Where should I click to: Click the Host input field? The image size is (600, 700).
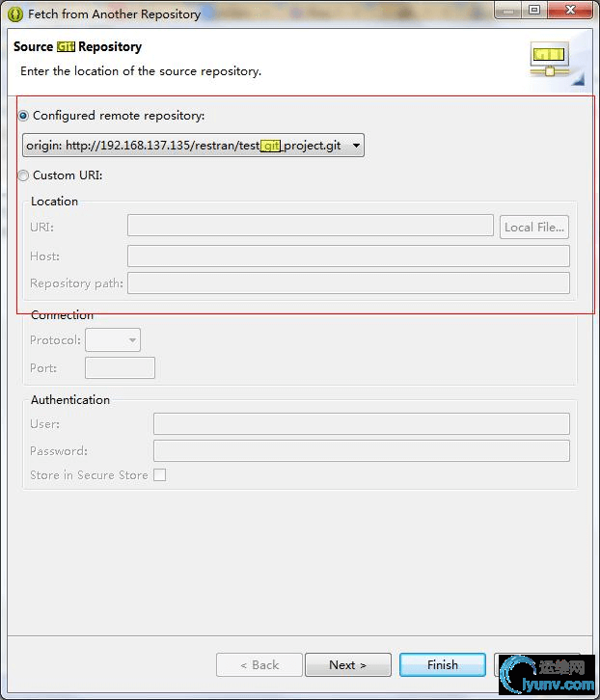click(x=348, y=256)
